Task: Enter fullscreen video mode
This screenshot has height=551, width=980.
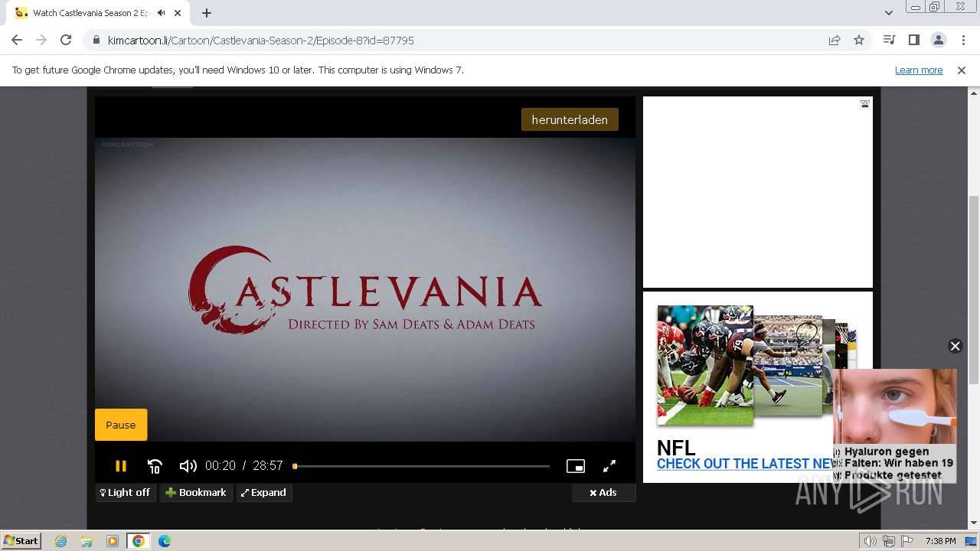Action: [x=609, y=465]
